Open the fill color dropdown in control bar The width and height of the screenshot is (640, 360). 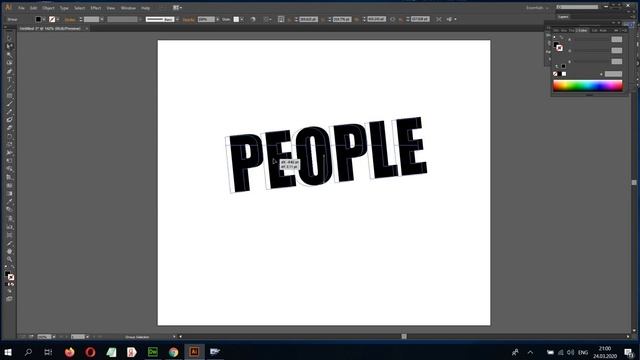[44, 19]
